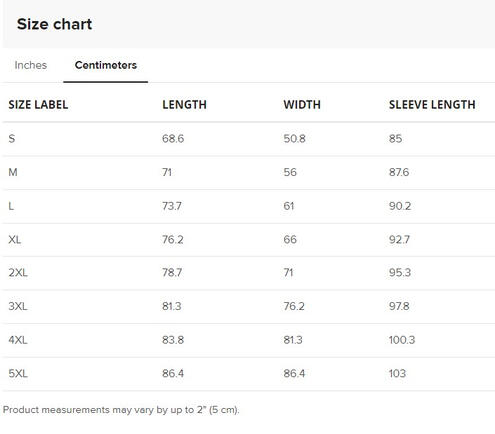The width and height of the screenshot is (495, 434).
Task: Select the 3XL size row label
Action: 18,306
